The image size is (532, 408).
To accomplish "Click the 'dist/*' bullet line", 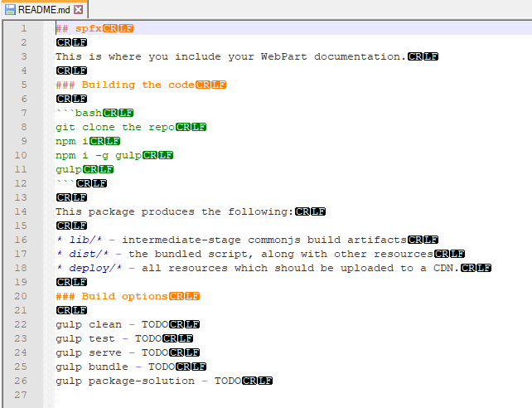I will pyautogui.click(x=244, y=254).
